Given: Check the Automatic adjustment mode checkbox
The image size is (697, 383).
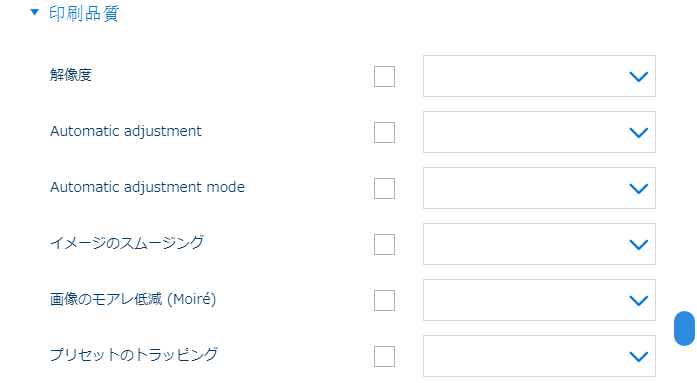Looking at the screenshot, I should pyautogui.click(x=385, y=188).
